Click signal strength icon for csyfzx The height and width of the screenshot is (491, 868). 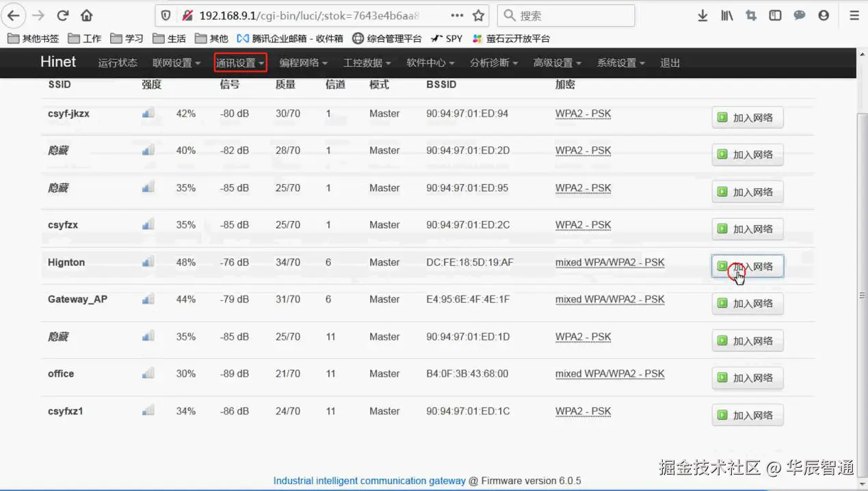tap(148, 224)
